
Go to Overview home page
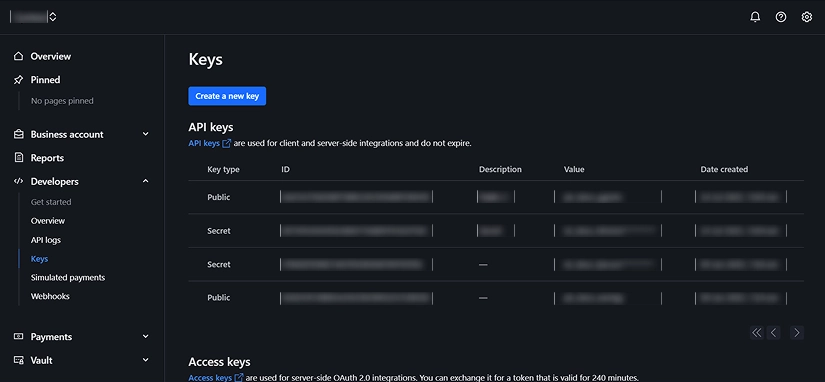(x=51, y=56)
